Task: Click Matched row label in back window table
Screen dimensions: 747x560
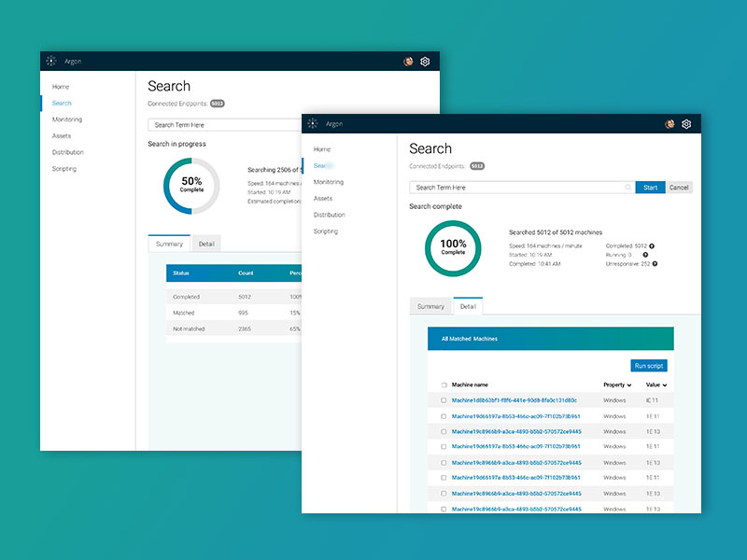Action: pyautogui.click(x=183, y=313)
